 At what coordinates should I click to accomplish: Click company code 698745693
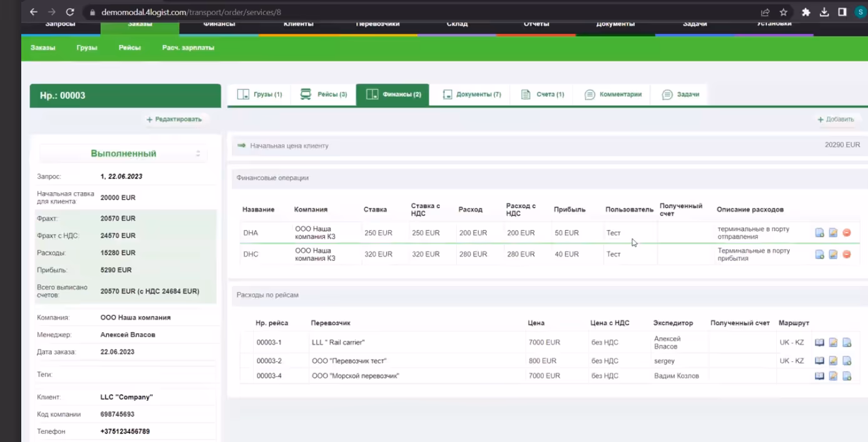[x=117, y=415]
